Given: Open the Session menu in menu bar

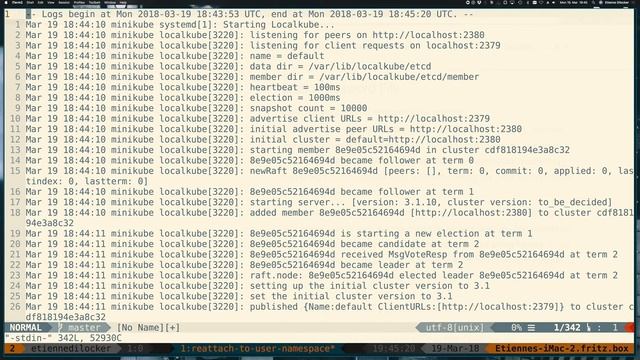Looking at the screenshot, I should (64, 2).
